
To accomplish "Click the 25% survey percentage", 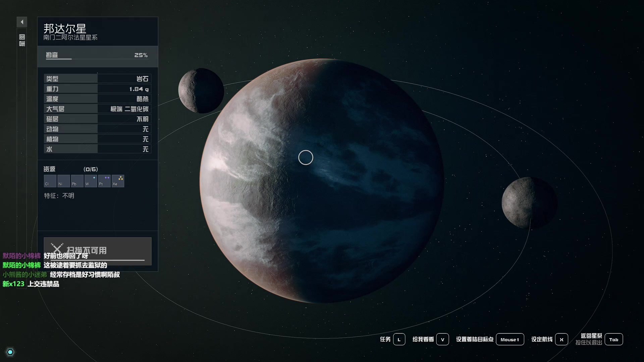I will pyautogui.click(x=141, y=55).
